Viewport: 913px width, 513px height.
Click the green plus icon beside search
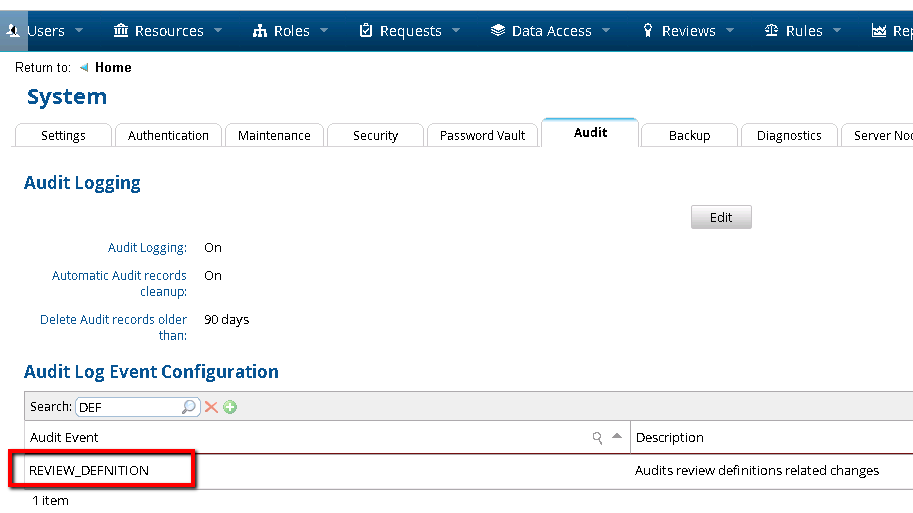point(230,407)
